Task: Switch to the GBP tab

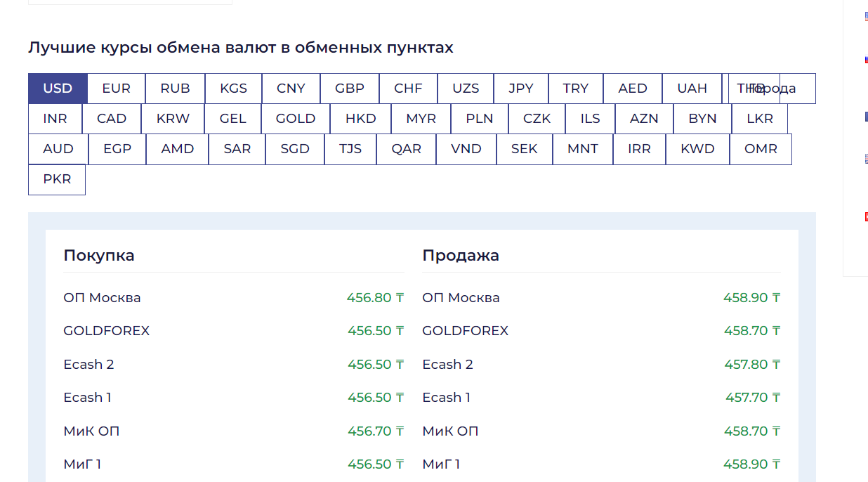Action: coord(349,89)
